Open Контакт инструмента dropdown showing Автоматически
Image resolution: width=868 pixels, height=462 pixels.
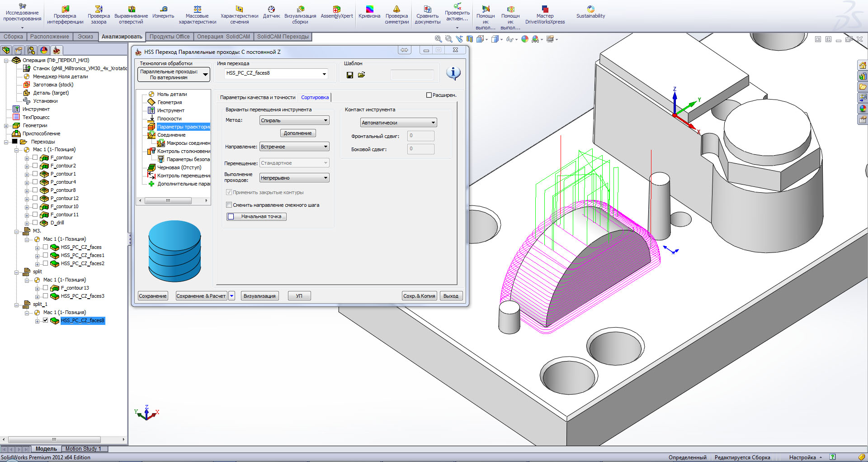(x=399, y=123)
